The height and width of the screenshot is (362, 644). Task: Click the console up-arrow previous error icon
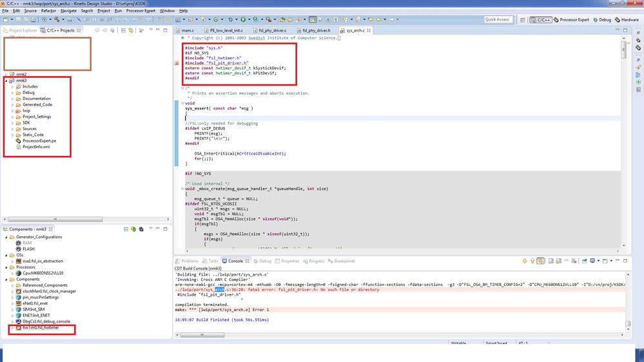(532, 261)
